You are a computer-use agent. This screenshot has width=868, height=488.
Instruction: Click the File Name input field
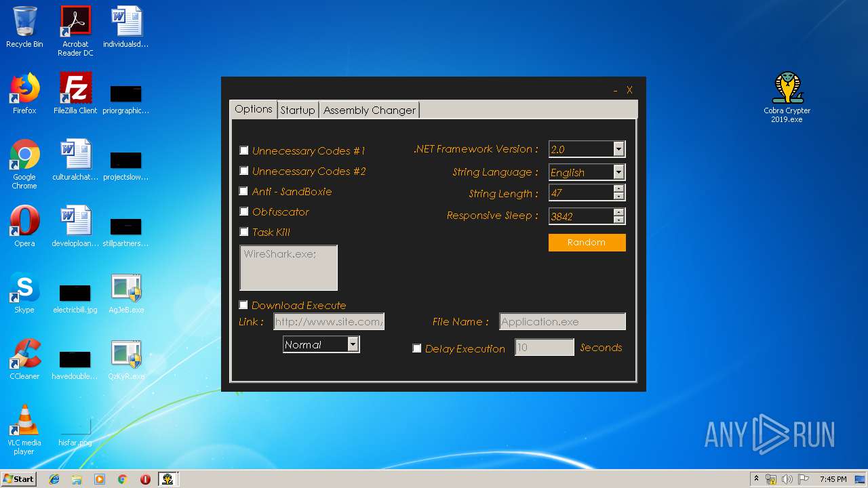coord(562,321)
